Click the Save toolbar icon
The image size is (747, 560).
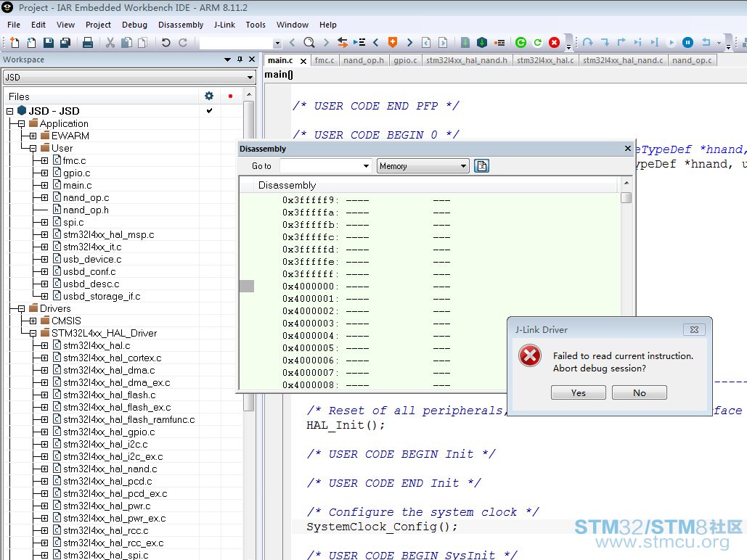click(48, 43)
